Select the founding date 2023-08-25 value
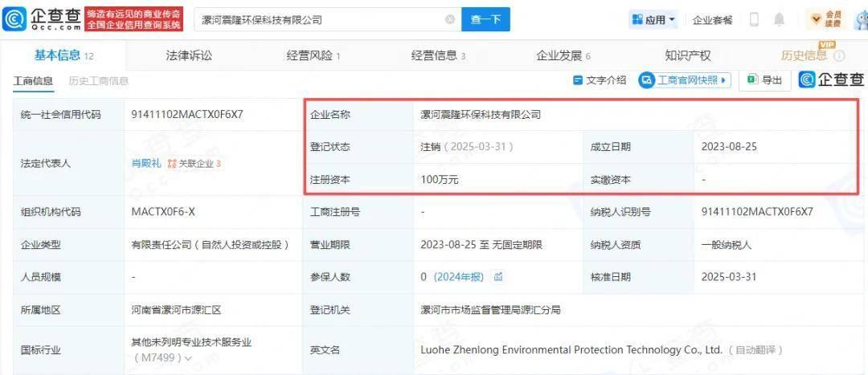Viewport: 868px width, 375px height. [729, 147]
